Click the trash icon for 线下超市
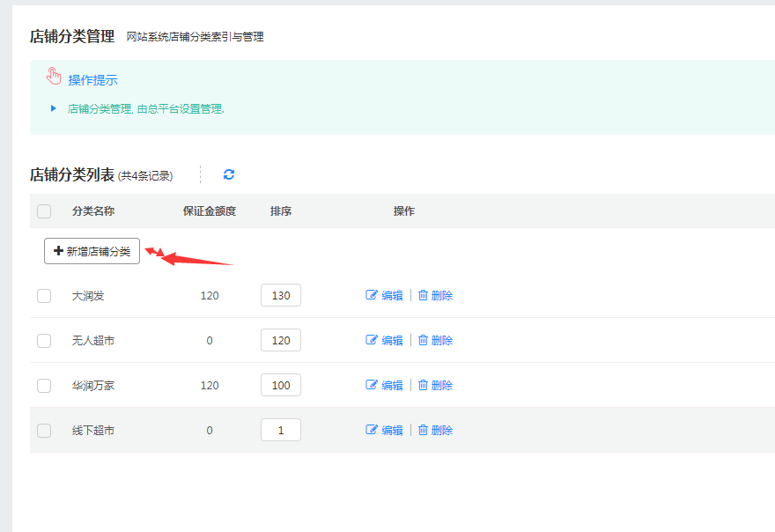775x532 pixels. click(x=423, y=430)
